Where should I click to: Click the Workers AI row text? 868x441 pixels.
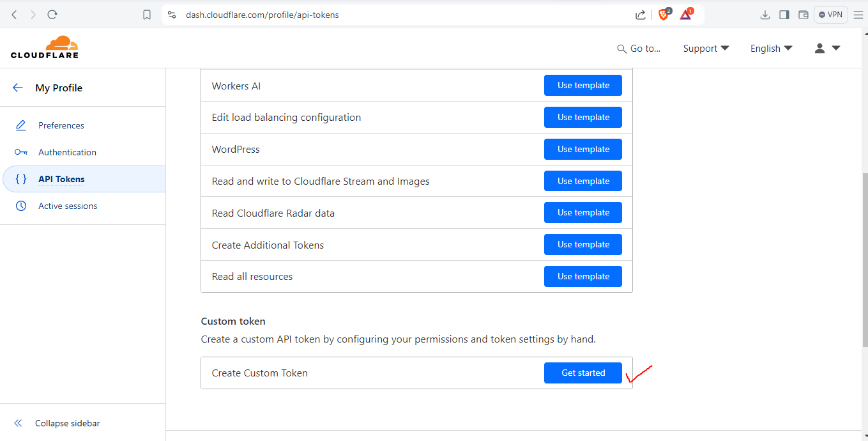coord(236,86)
